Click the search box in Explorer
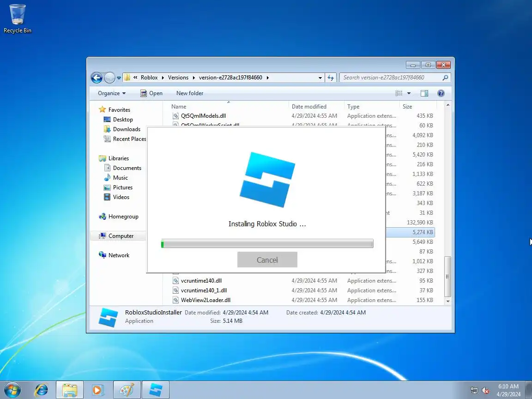The width and height of the screenshot is (532, 399). click(x=390, y=78)
